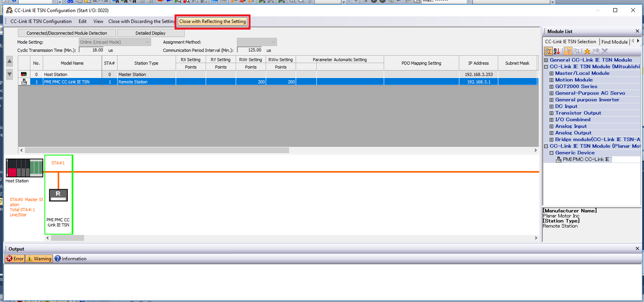This screenshot has width=644, height=302.
Task: Click Communication Period Interval field showing 125.00
Action: [250, 50]
